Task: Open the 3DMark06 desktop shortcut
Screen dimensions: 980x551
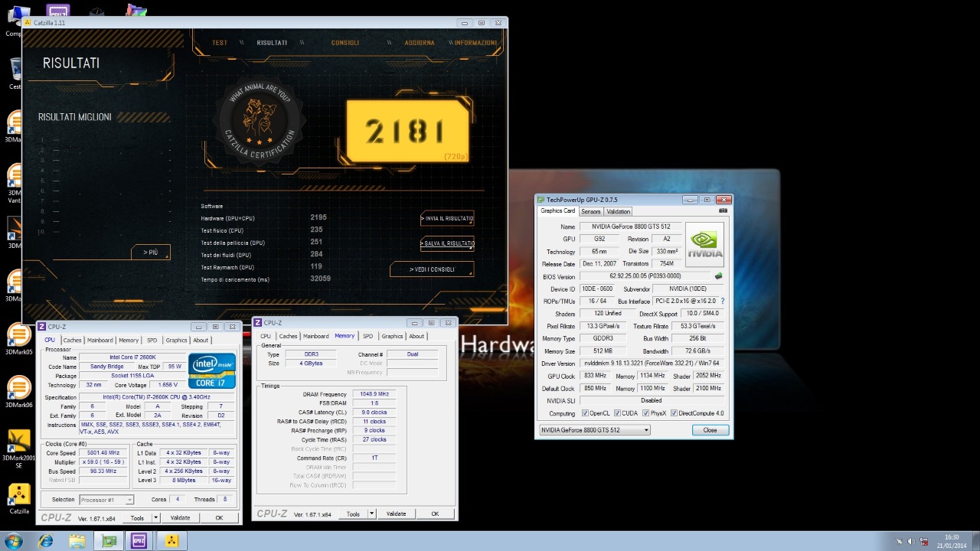Action: coord(18,391)
